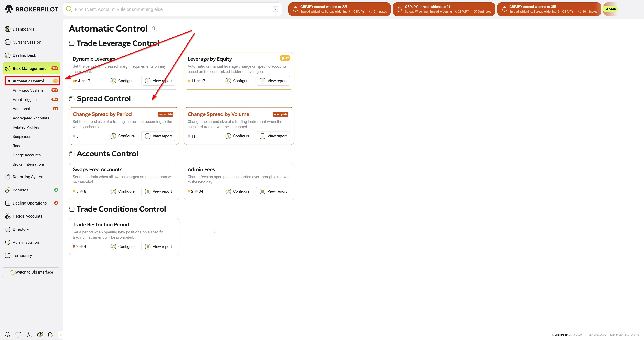Click folder icon next to Trade Conditions Control
Viewport: 644px width, 340px height.
[x=72, y=209]
